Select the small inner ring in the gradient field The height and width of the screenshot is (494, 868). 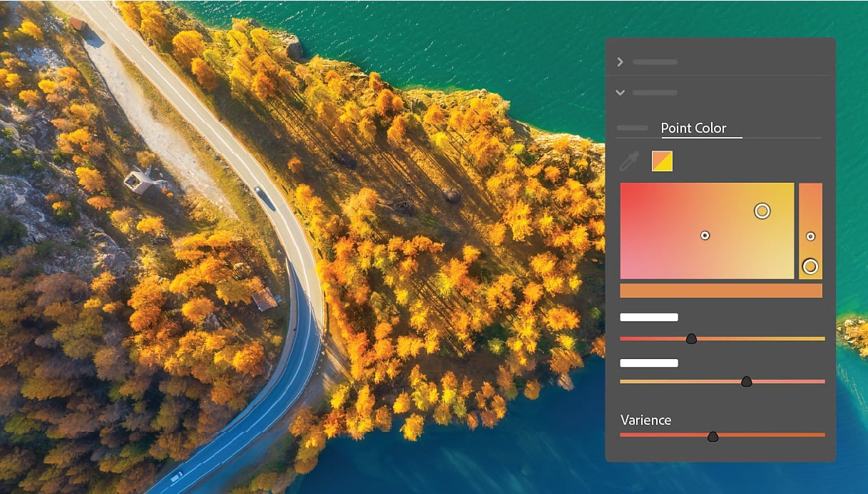click(704, 234)
